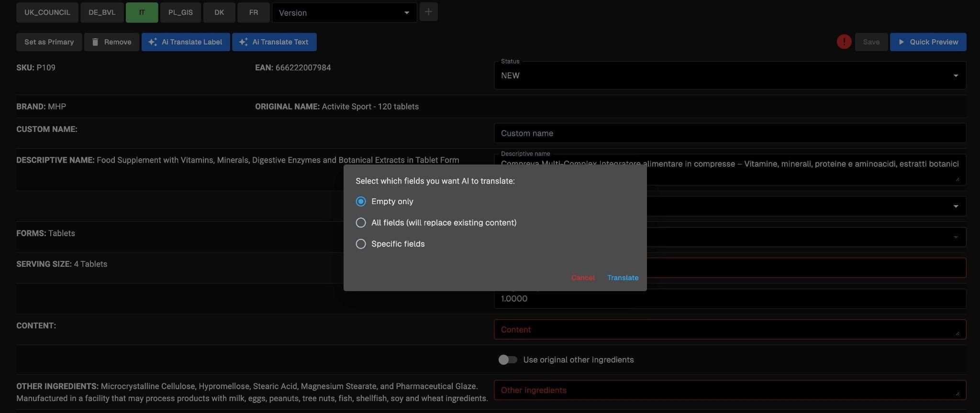Viewport: 980px width, 413px height.
Task: Click into the Custom name field
Action: pos(729,133)
